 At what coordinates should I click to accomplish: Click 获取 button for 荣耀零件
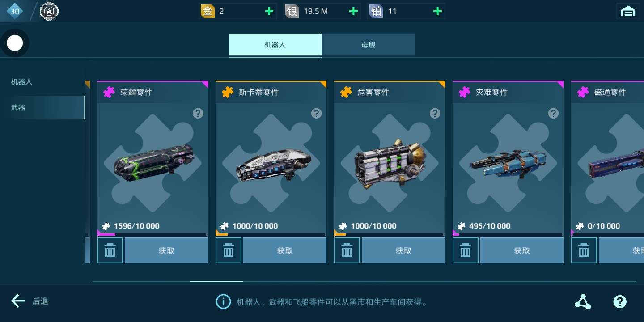click(x=166, y=250)
